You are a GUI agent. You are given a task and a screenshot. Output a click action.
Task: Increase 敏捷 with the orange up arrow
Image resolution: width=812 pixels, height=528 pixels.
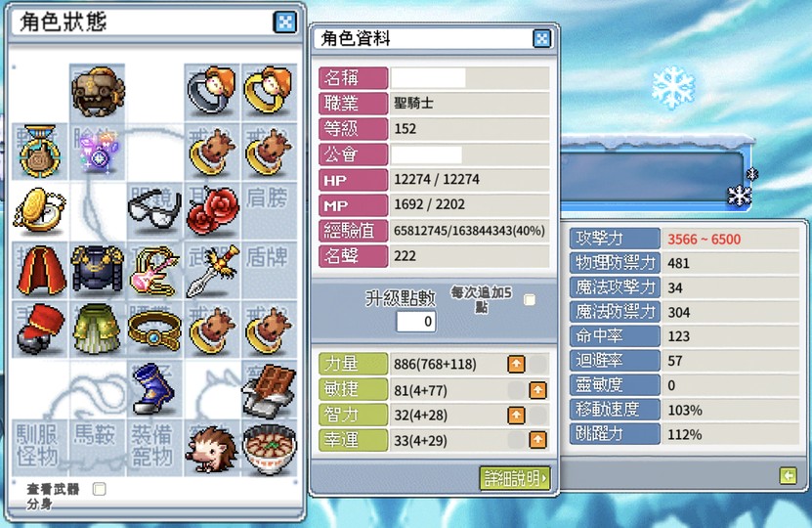537,390
